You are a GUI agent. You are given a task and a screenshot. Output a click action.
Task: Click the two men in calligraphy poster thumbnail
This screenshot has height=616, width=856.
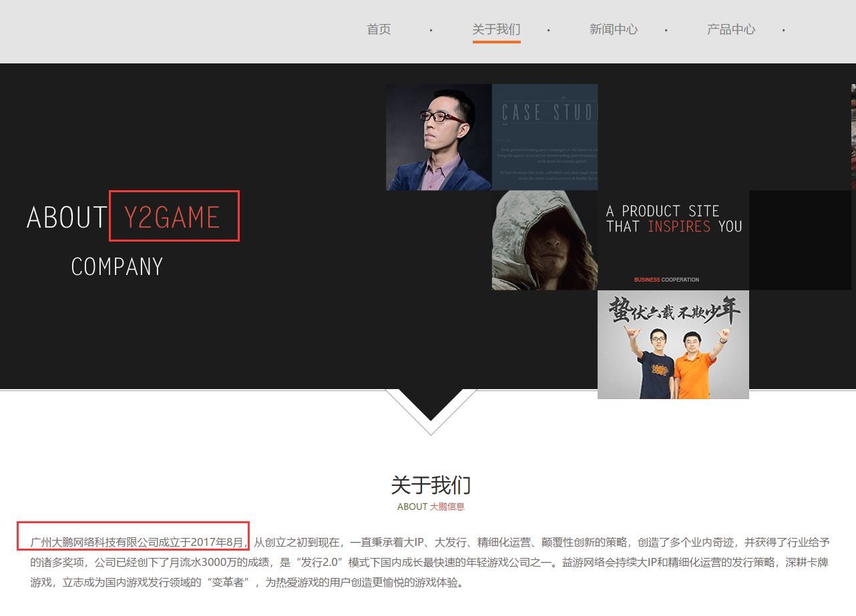673,345
